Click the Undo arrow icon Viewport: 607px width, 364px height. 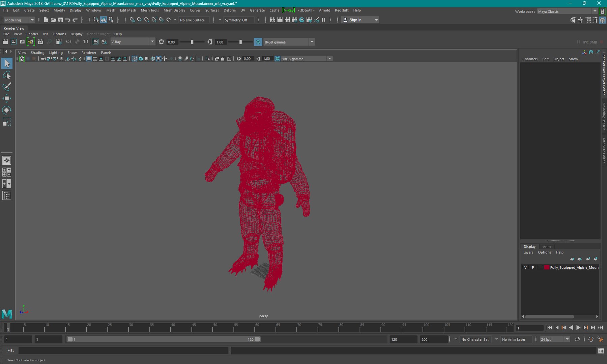(68, 20)
